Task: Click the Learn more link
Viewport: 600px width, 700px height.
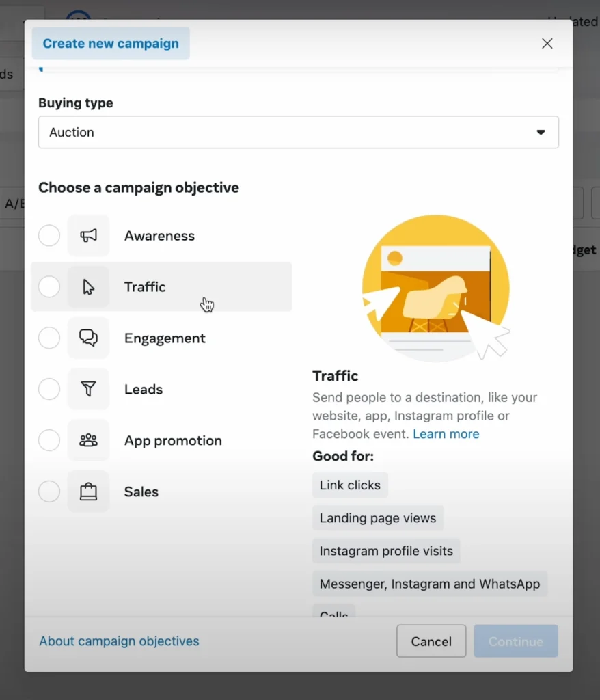Action: 446,434
